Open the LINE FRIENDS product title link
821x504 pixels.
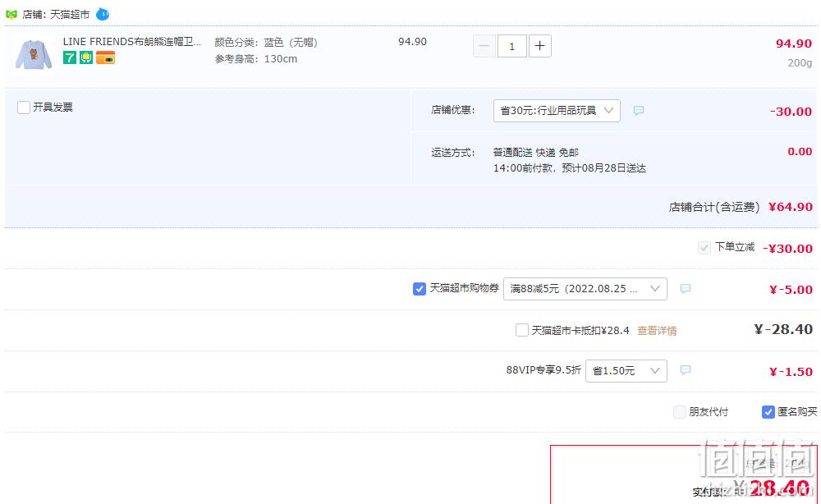click(x=132, y=42)
